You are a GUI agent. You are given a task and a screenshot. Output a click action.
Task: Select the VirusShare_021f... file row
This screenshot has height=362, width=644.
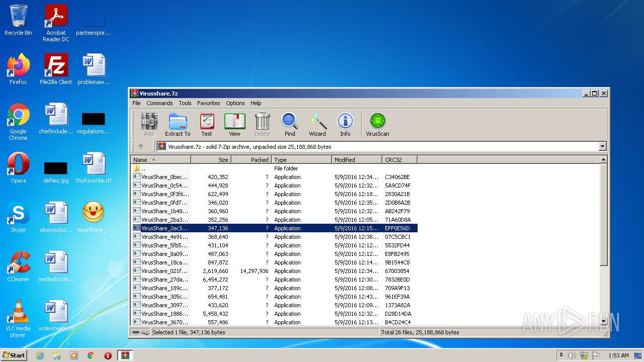pyautogui.click(x=274, y=271)
